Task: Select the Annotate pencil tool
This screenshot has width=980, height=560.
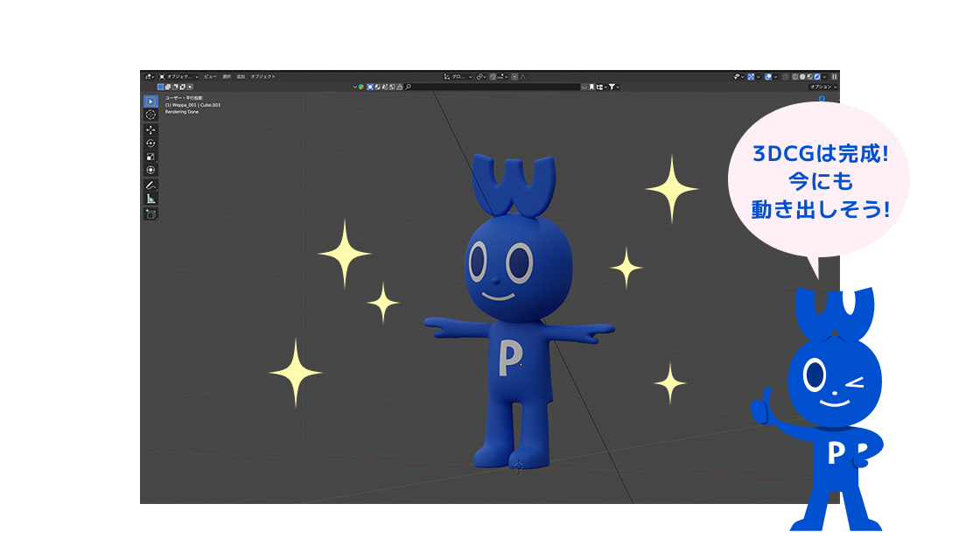Action: [x=150, y=185]
